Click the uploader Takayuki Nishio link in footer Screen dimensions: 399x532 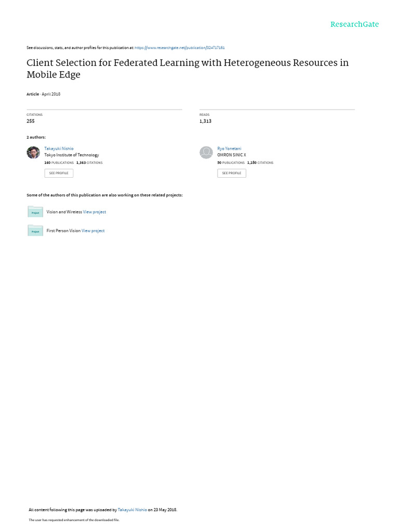[x=132, y=510]
